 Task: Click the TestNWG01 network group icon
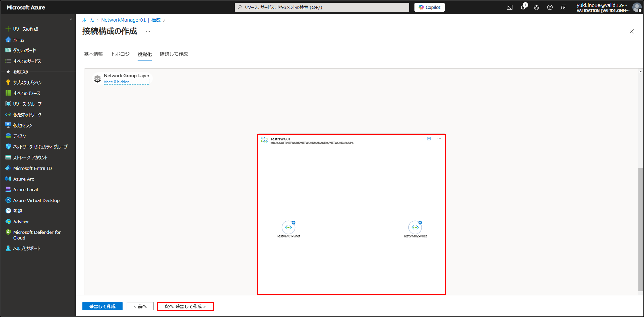click(x=264, y=140)
